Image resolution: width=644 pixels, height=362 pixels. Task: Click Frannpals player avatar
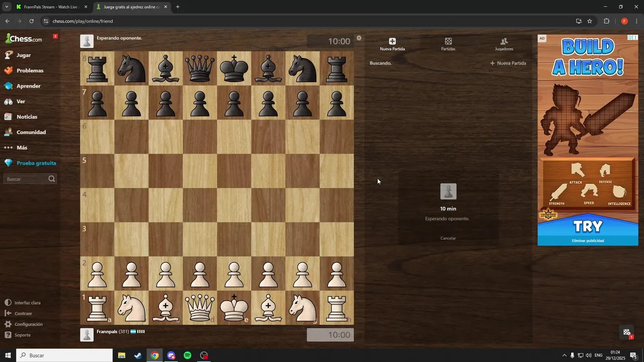[87, 335]
